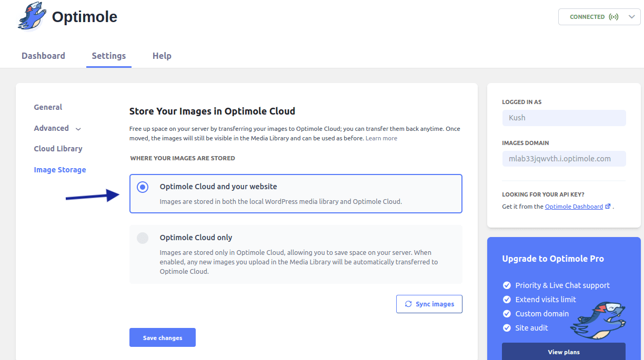Image resolution: width=644 pixels, height=360 pixels.
Task: Select the Optimole Cloud only radio option
Action: (x=143, y=238)
